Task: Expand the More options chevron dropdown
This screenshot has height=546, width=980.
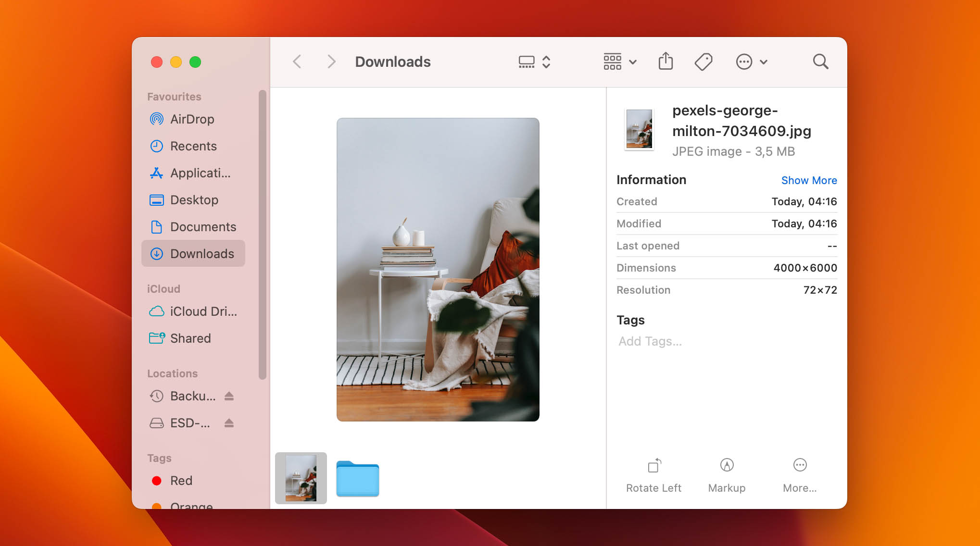Action: (761, 62)
